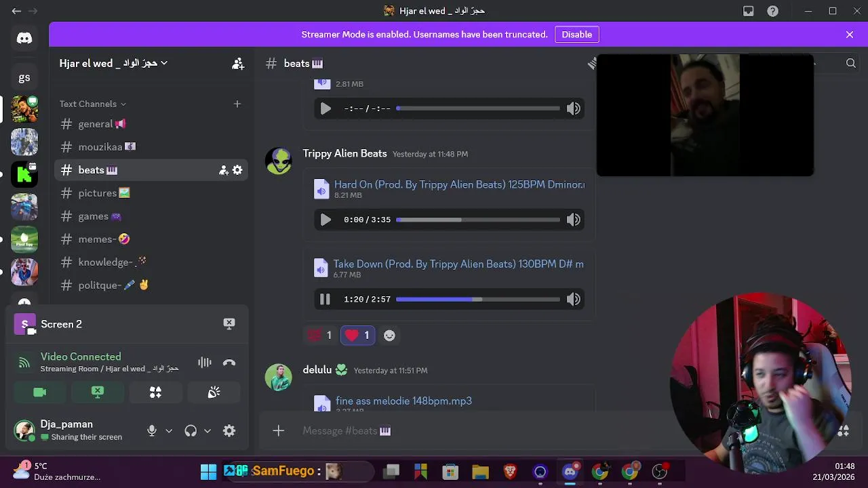Open File Explorer from taskbar

click(480, 471)
